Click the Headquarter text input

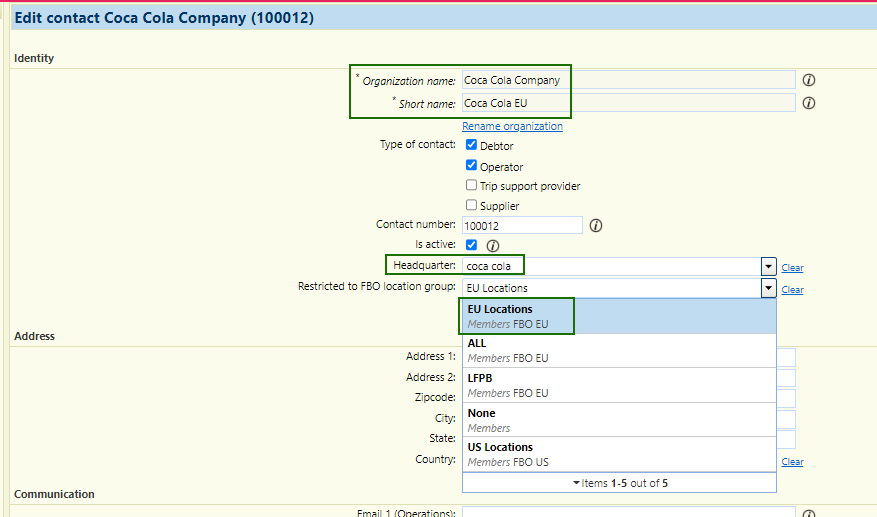[611, 266]
